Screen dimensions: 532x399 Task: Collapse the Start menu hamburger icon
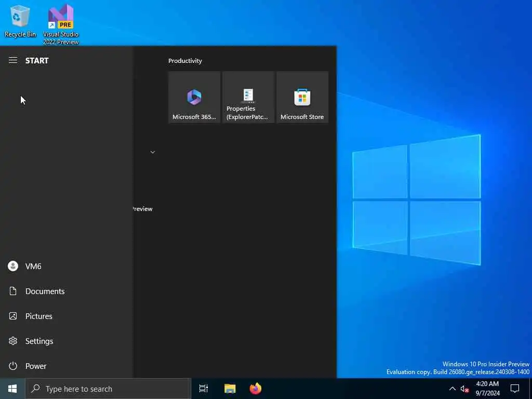click(x=13, y=60)
